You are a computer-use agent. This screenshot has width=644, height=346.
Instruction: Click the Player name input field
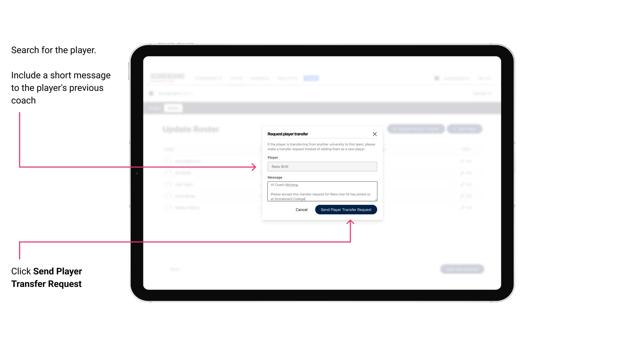pos(321,167)
